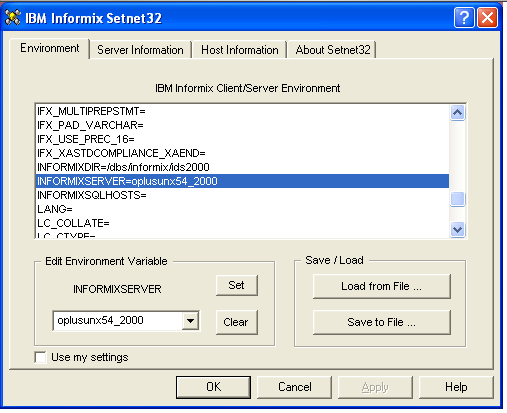Open Help with the Help button

click(x=456, y=387)
